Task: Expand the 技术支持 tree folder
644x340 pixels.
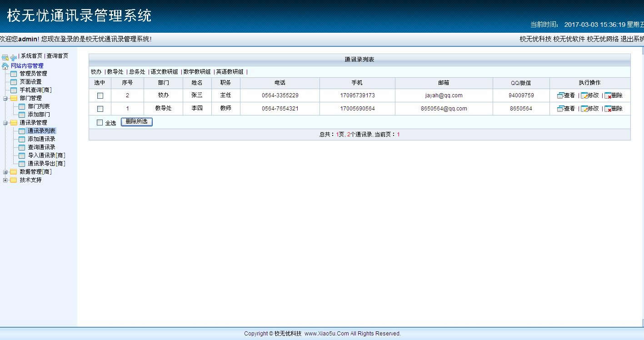Action: pos(5,180)
